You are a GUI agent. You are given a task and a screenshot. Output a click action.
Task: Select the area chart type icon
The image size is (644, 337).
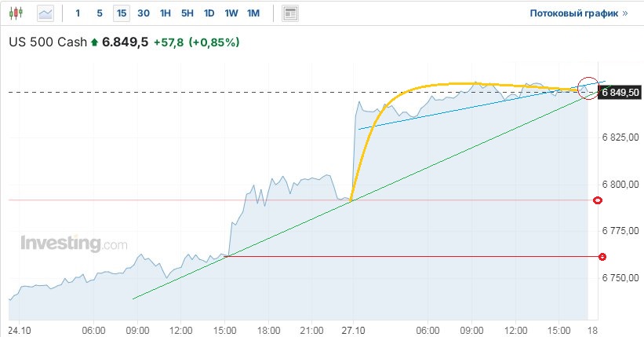(45, 13)
